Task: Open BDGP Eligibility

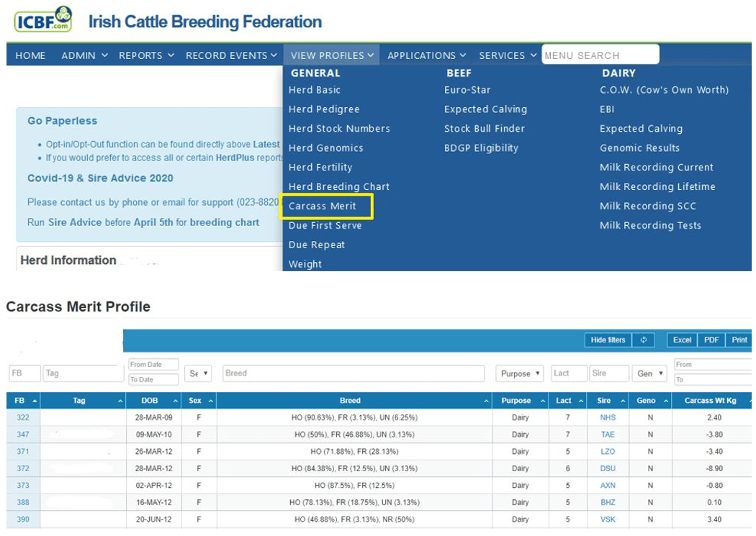Action: coord(481,147)
